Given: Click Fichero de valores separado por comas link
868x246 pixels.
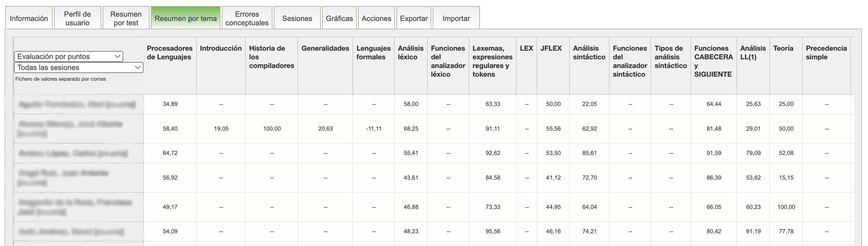Looking at the screenshot, I should 61,79.
